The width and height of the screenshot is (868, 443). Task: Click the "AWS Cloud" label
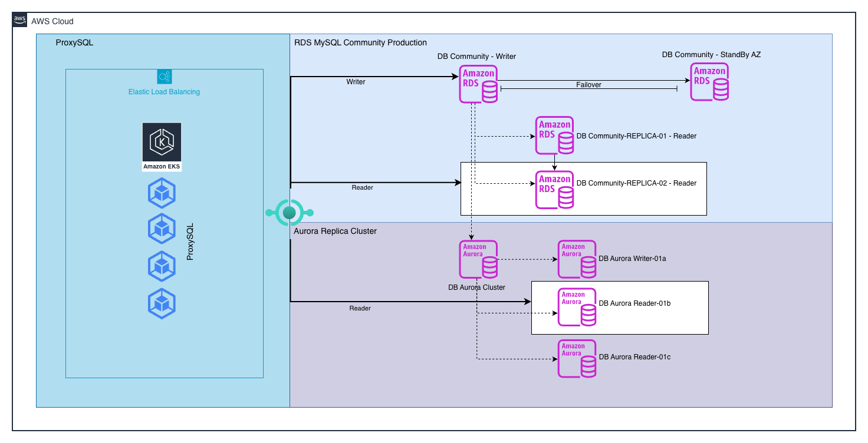pos(52,21)
